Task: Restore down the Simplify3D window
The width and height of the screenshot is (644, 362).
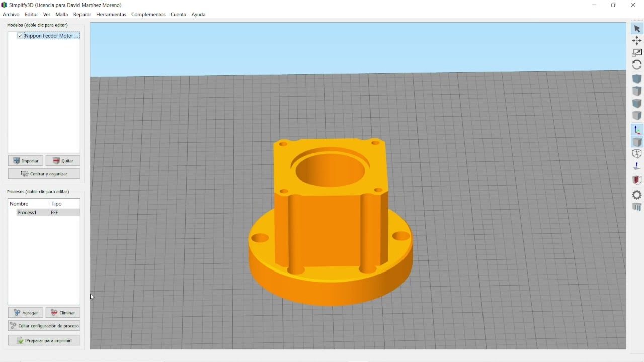Action: point(614,5)
